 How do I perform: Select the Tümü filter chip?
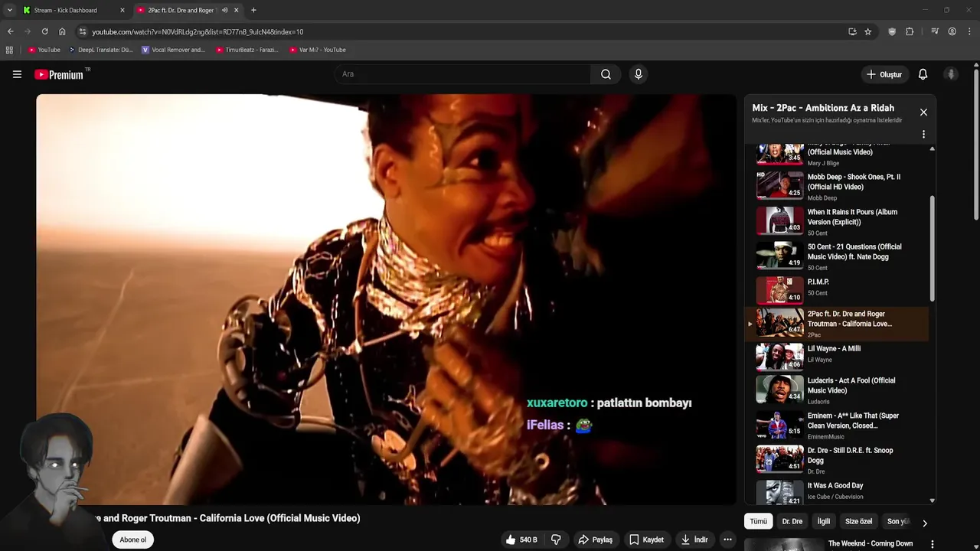click(x=758, y=521)
